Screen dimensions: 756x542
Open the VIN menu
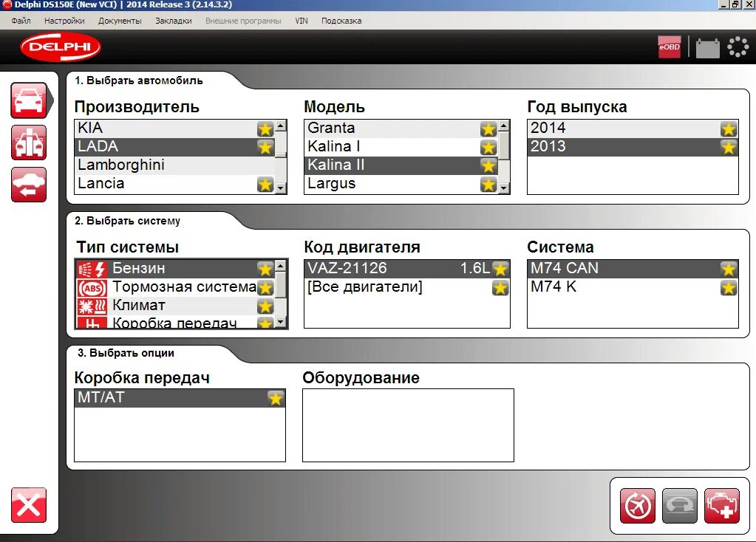[302, 21]
